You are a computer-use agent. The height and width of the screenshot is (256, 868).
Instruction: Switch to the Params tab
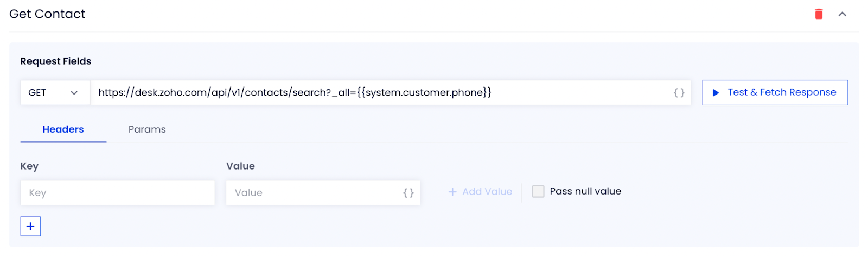coord(147,129)
